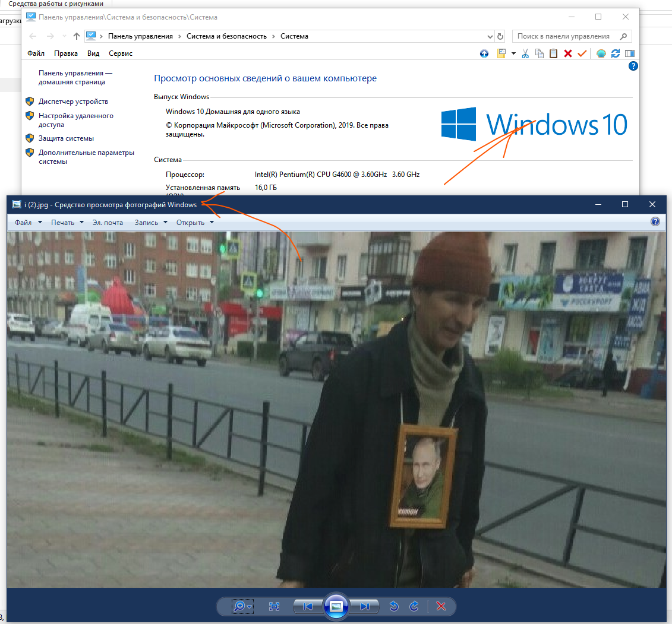Click the actual size fit button
Image resolution: width=672 pixels, height=624 pixels.
click(x=274, y=606)
